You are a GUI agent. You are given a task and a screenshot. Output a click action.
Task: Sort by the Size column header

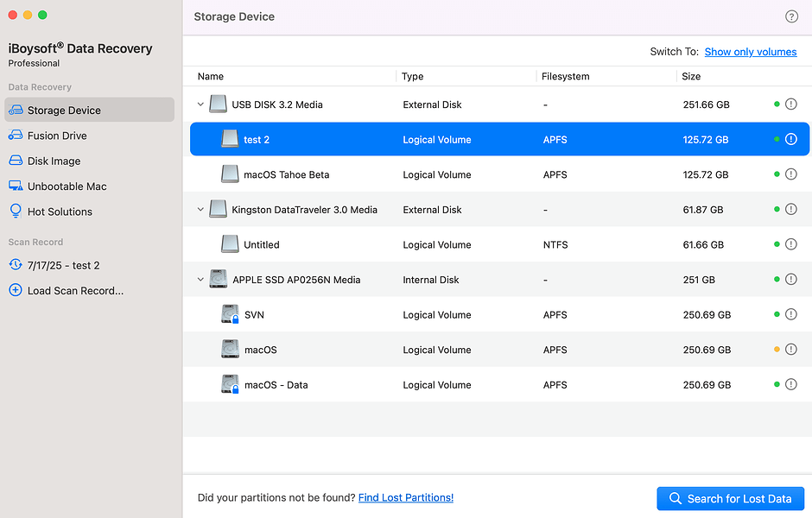click(x=691, y=76)
